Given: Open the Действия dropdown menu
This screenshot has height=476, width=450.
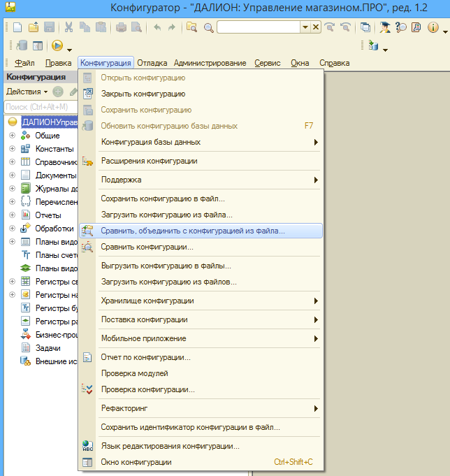Looking at the screenshot, I should click(x=27, y=92).
